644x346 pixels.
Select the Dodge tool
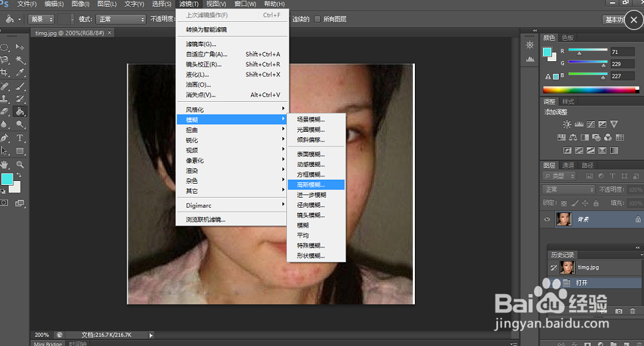pyautogui.click(x=20, y=124)
